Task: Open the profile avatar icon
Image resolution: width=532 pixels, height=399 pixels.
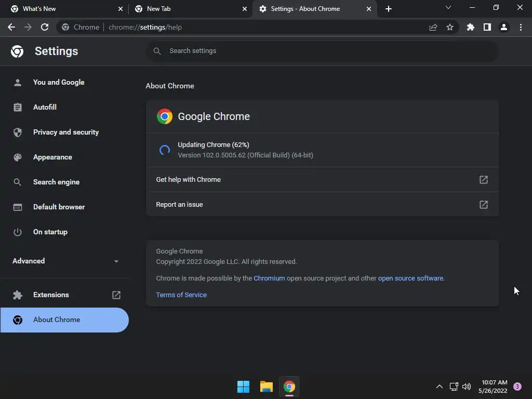Action: [504, 27]
